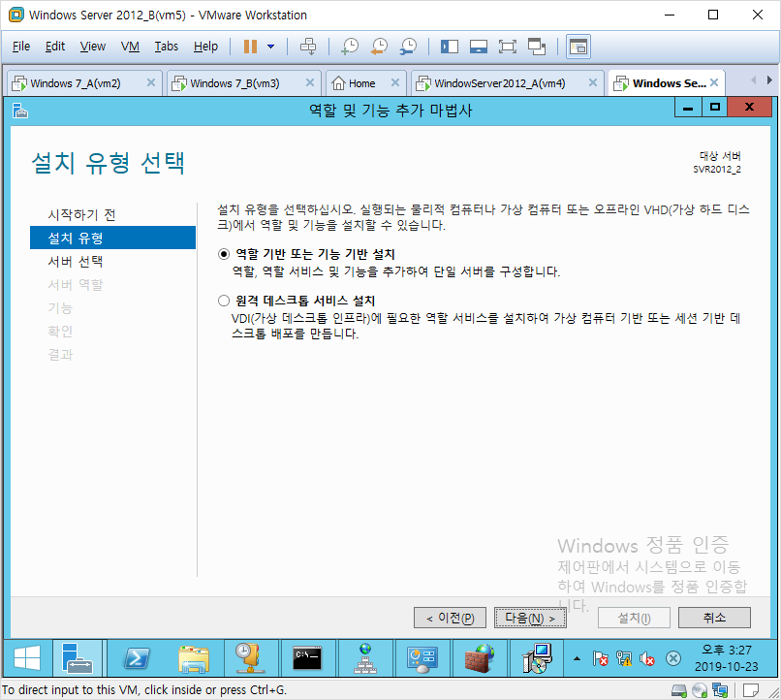Open the network status tray icon

click(624, 658)
